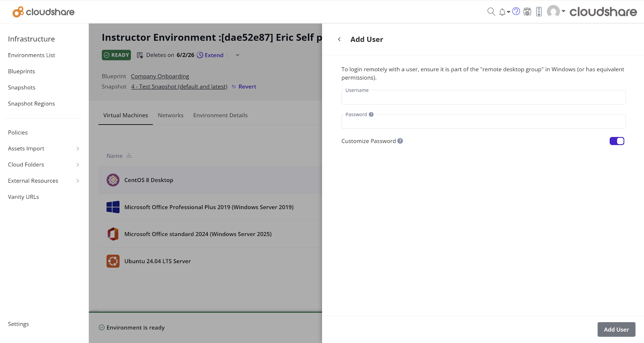Click the CentOS 8 Desktop icon
644x343 pixels.
(x=113, y=180)
